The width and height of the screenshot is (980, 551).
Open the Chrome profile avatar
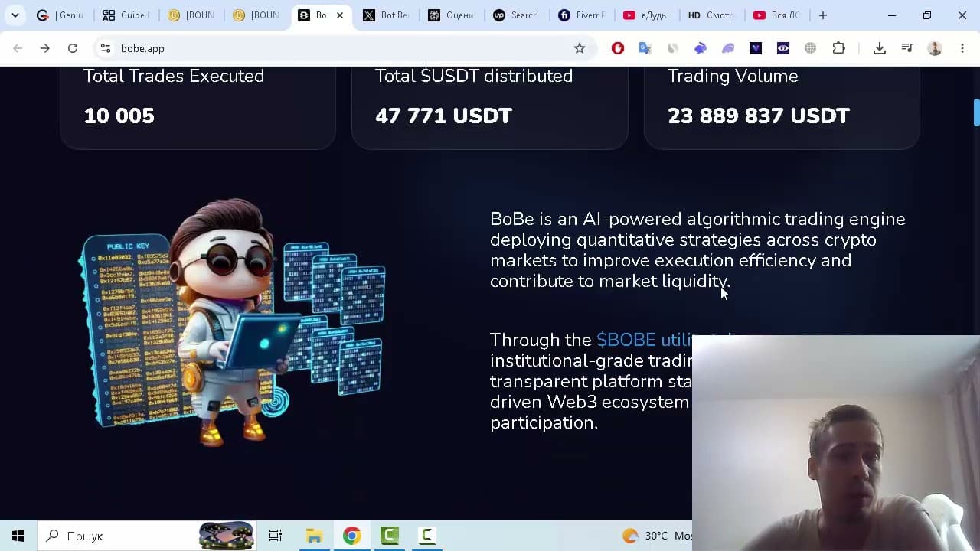click(935, 48)
